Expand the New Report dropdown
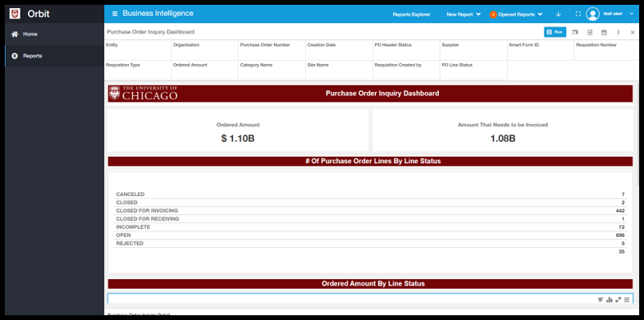The height and width of the screenshot is (320, 644). [x=463, y=14]
